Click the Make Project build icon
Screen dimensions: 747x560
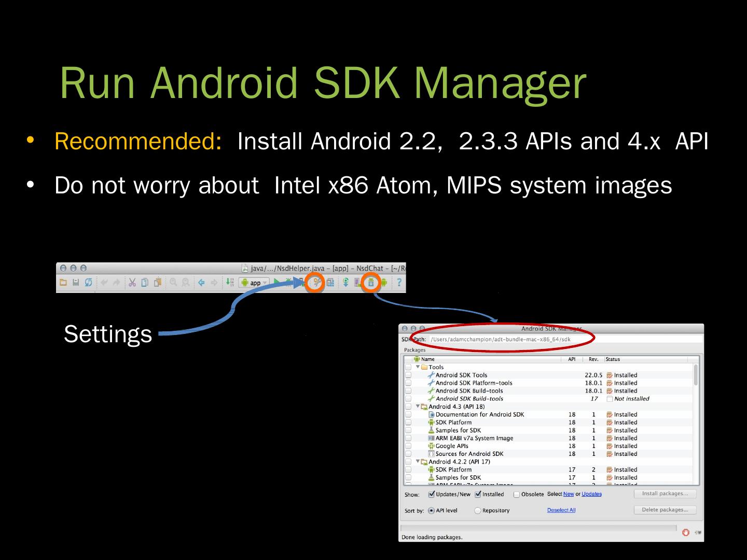click(230, 283)
